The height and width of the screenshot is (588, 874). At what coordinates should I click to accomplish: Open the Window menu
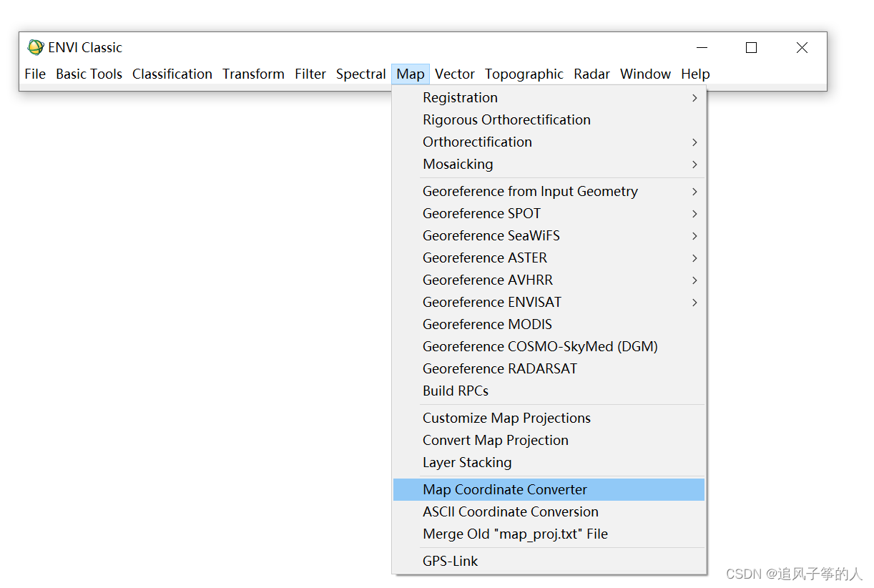[x=646, y=74]
